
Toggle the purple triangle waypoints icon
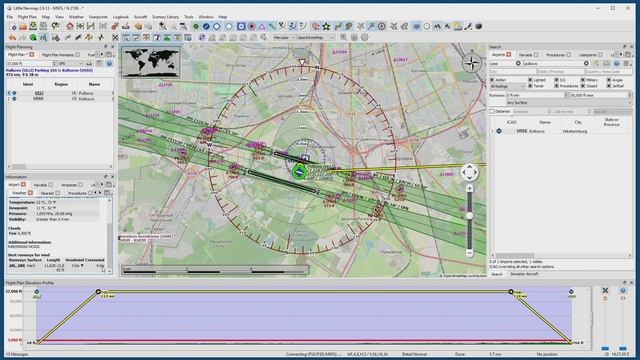[x=262, y=27]
